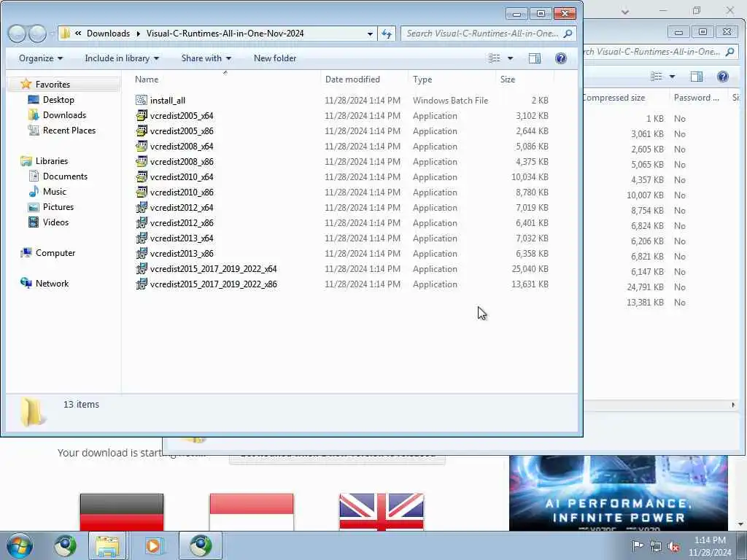Screen dimensions: 747x560
Task: Click the Windows Start orb
Action: tap(20, 545)
